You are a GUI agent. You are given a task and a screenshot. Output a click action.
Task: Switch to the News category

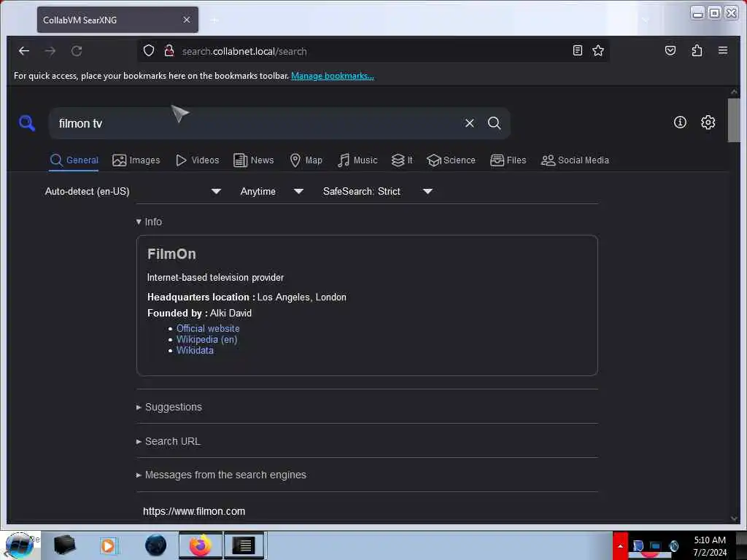(x=253, y=160)
